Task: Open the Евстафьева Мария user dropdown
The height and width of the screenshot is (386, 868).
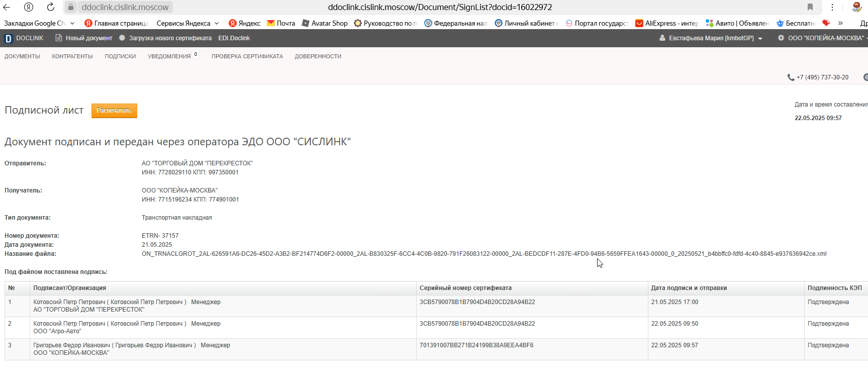Action: pyautogui.click(x=711, y=38)
